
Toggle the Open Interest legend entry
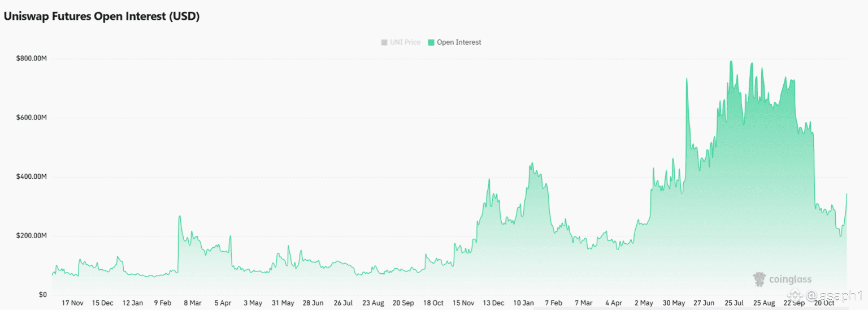pos(454,42)
